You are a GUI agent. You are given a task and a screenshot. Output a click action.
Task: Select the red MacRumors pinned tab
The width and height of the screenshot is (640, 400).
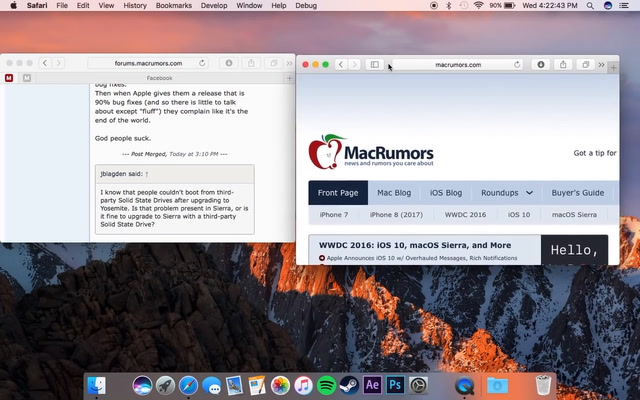9,78
